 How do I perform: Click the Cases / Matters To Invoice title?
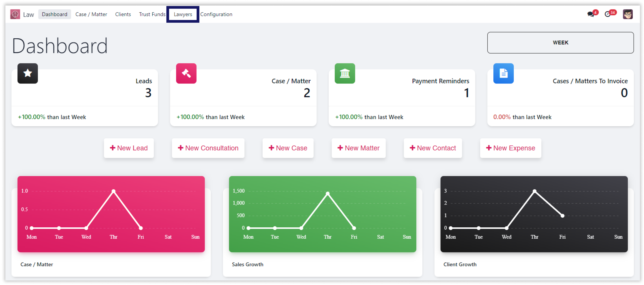[590, 81]
